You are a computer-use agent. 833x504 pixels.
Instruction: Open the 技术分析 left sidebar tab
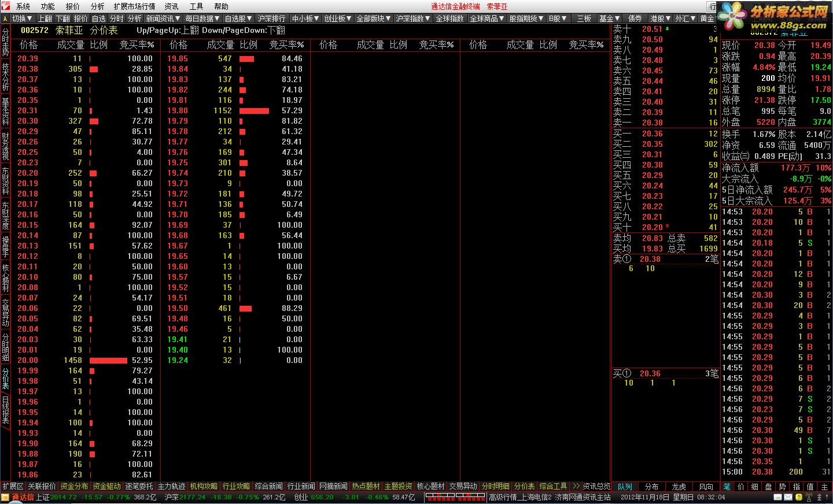[5, 77]
